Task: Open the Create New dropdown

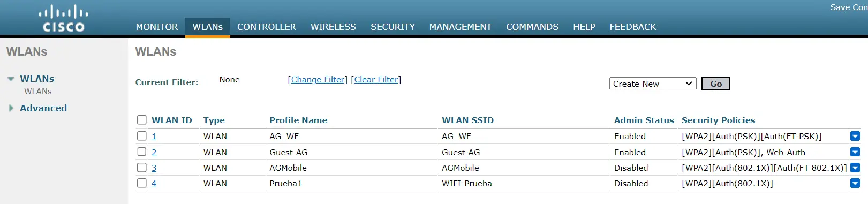Action: click(653, 84)
